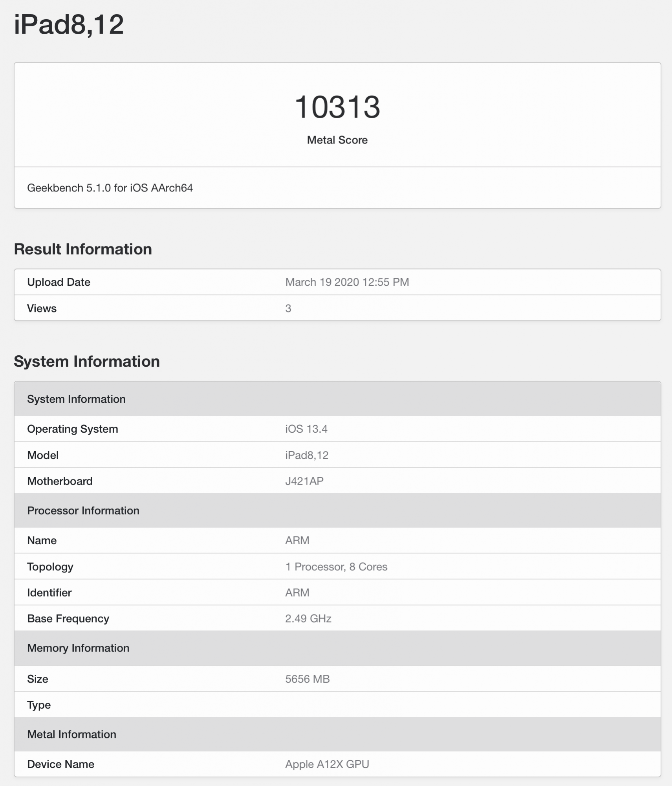
Task: Select the Apple A12X GPU value
Action: [x=327, y=764]
